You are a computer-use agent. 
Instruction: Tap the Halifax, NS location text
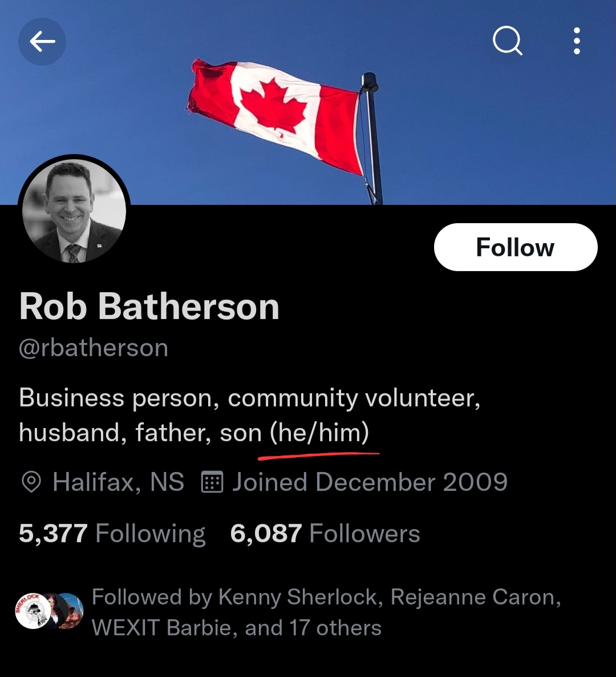pos(118,482)
